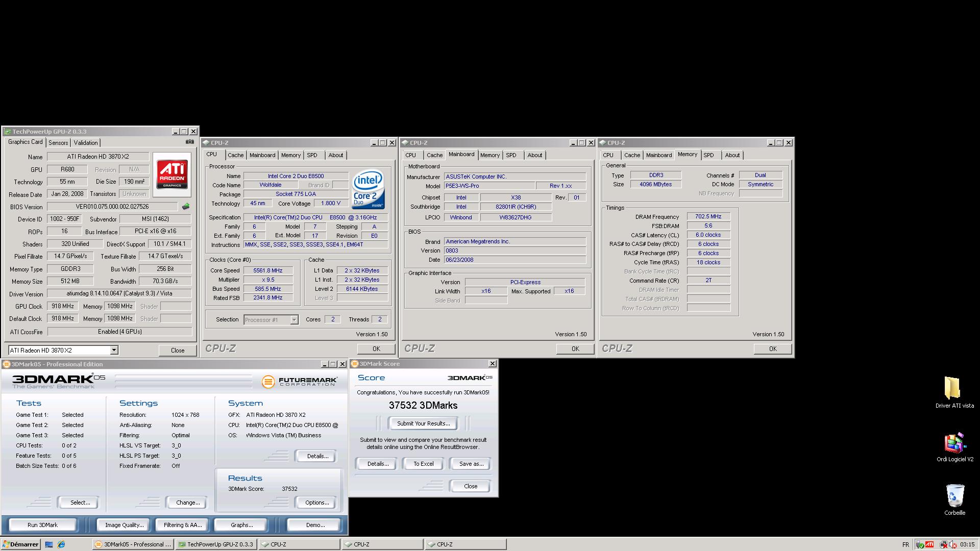The image size is (980, 551).
Task: Click Submit Your Results button
Action: click(423, 423)
